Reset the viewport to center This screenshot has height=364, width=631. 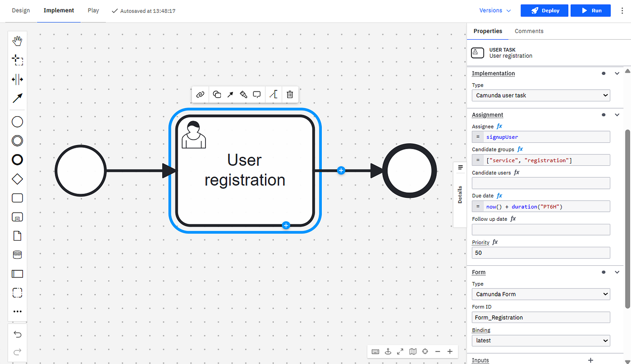click(425, 351)
